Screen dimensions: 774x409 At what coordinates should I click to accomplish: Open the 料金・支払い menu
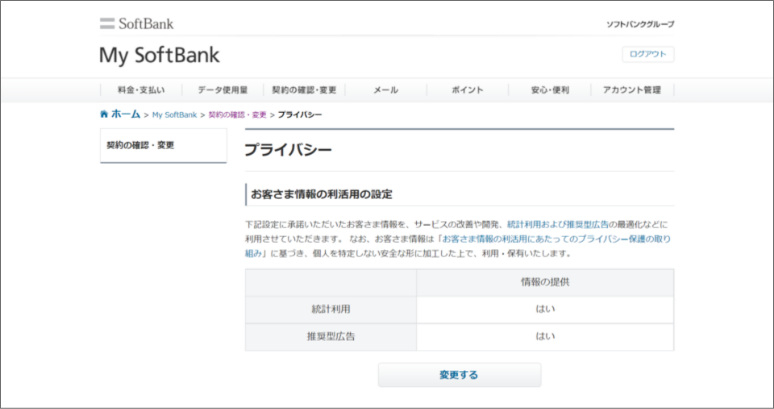click(141, 90)
